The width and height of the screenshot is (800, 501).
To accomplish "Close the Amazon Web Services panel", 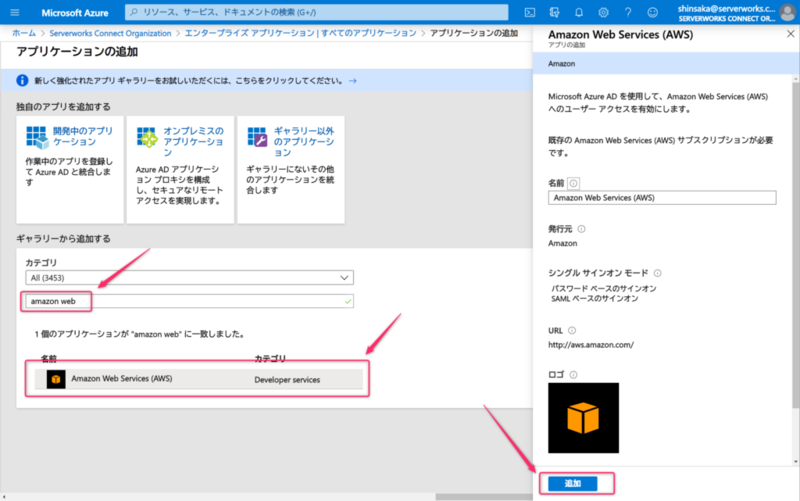I will 790,34.
